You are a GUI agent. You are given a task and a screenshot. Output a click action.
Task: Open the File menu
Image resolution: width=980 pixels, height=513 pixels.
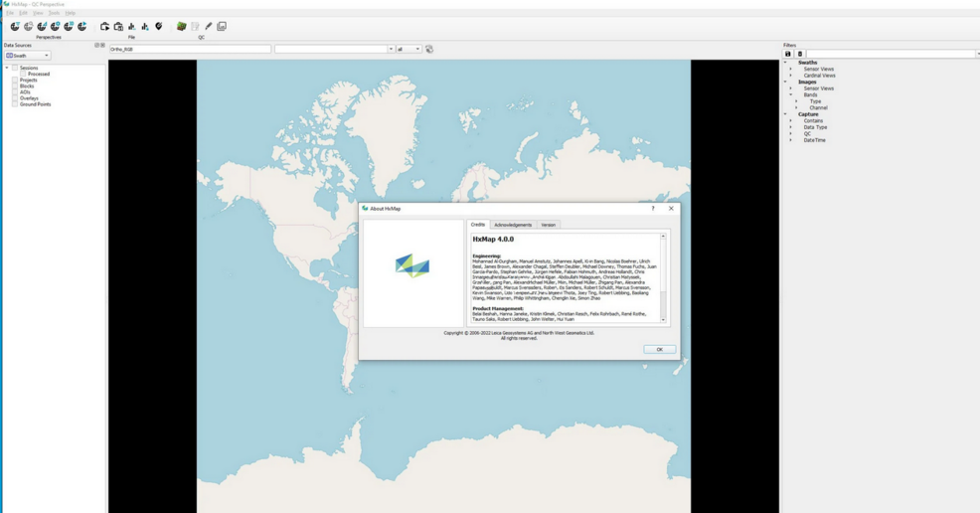click(x=10, y=13)
